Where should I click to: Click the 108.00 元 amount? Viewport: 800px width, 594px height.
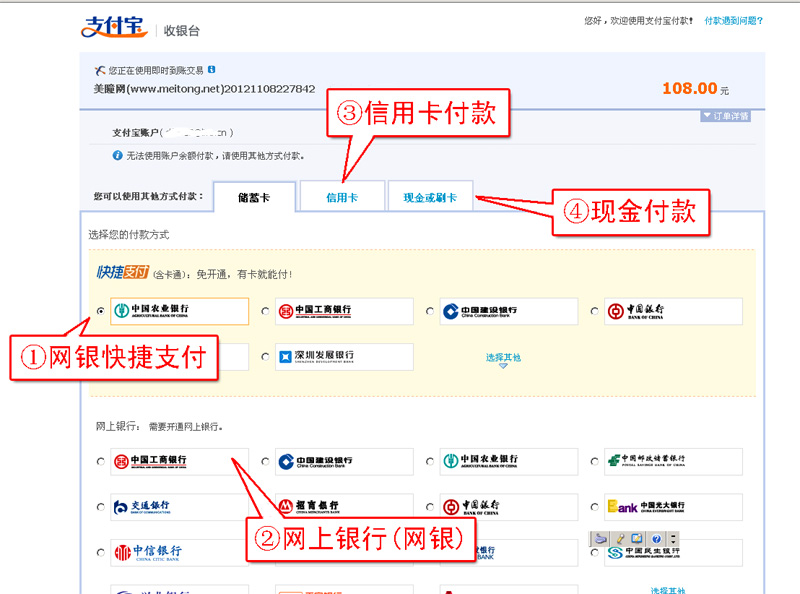point(695,89)
